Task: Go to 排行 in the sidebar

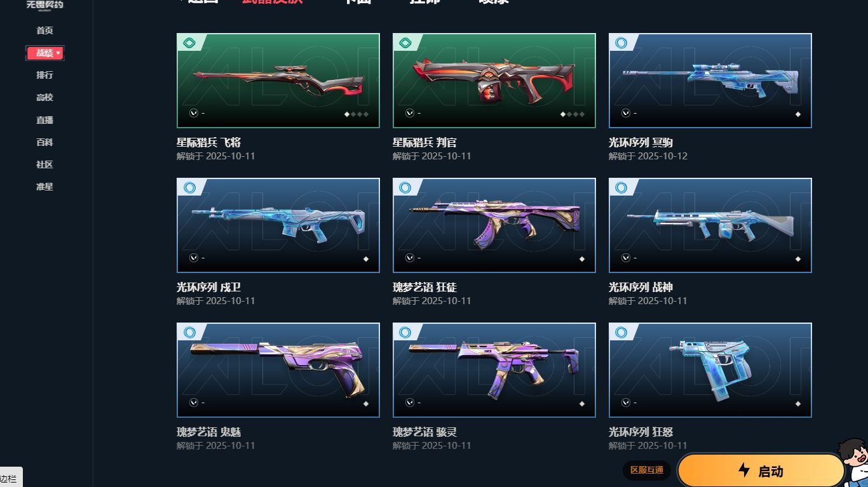Action: 44,75
